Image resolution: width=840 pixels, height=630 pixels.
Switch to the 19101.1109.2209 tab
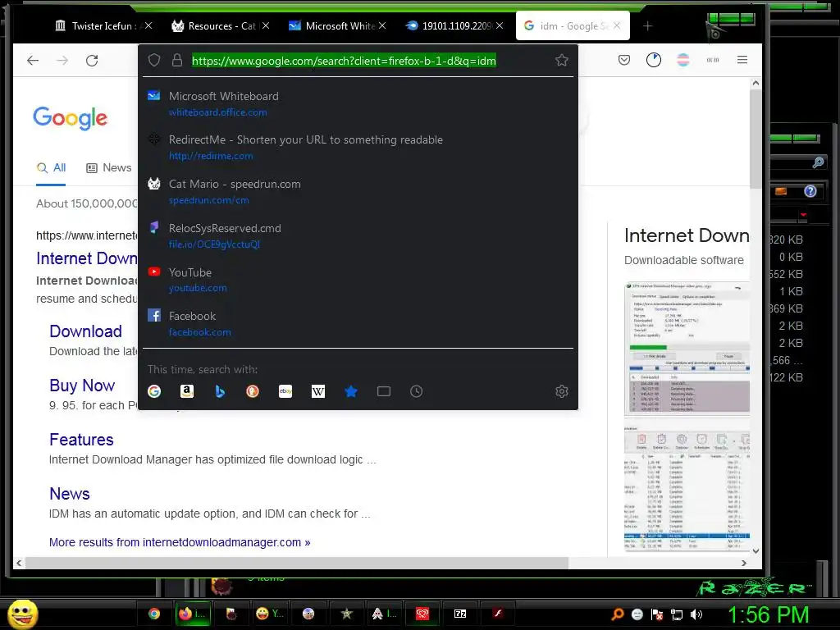449,25
